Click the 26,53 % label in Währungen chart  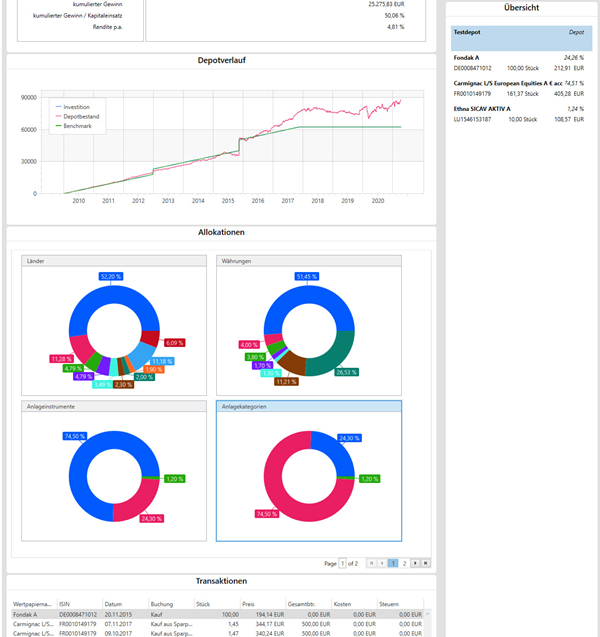(347, 372)
